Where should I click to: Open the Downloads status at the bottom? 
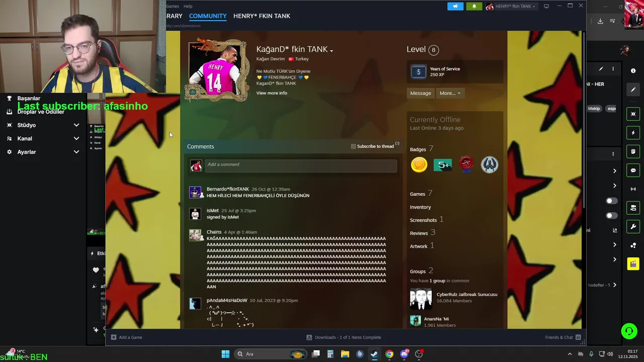click(344, 337)
